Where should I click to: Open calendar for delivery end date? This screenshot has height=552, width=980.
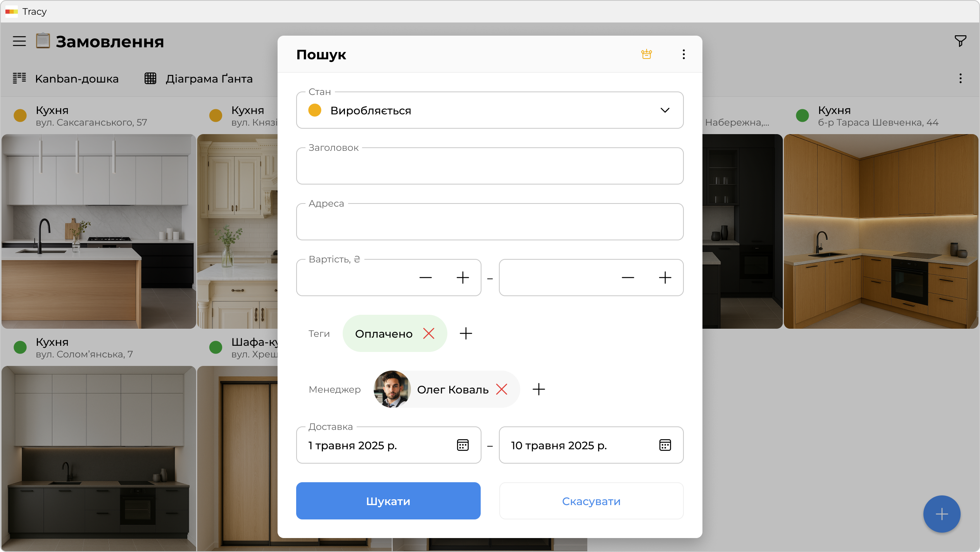[665, 445]
